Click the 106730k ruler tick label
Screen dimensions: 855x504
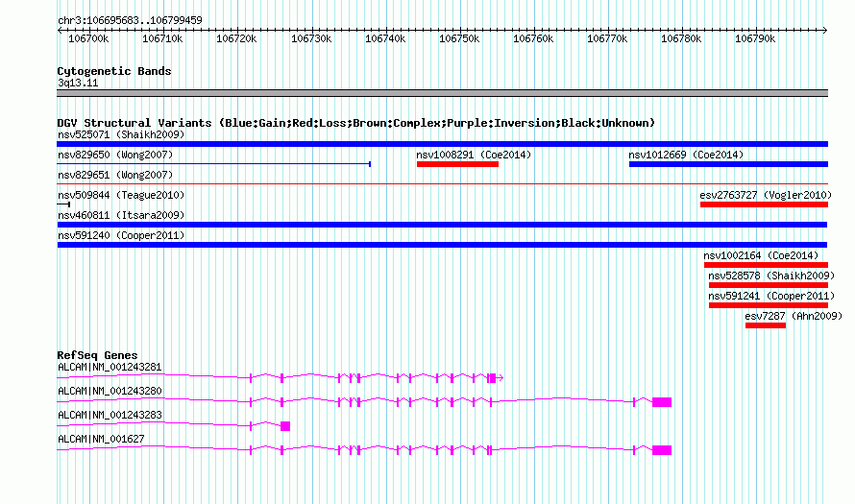tap(311, 38)
